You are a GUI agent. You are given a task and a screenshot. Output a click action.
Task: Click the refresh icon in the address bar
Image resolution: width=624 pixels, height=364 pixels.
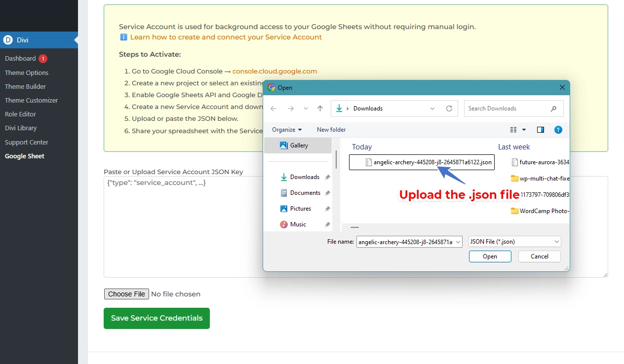click(449, 108)
